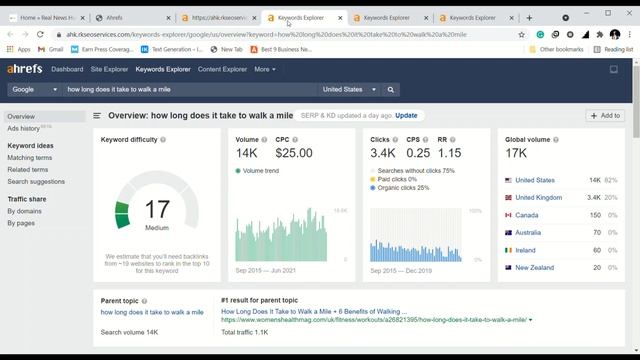The width and height of the screenshot is (640, 360).
Task: Open Related terms
Action: (x=28, y=169)
